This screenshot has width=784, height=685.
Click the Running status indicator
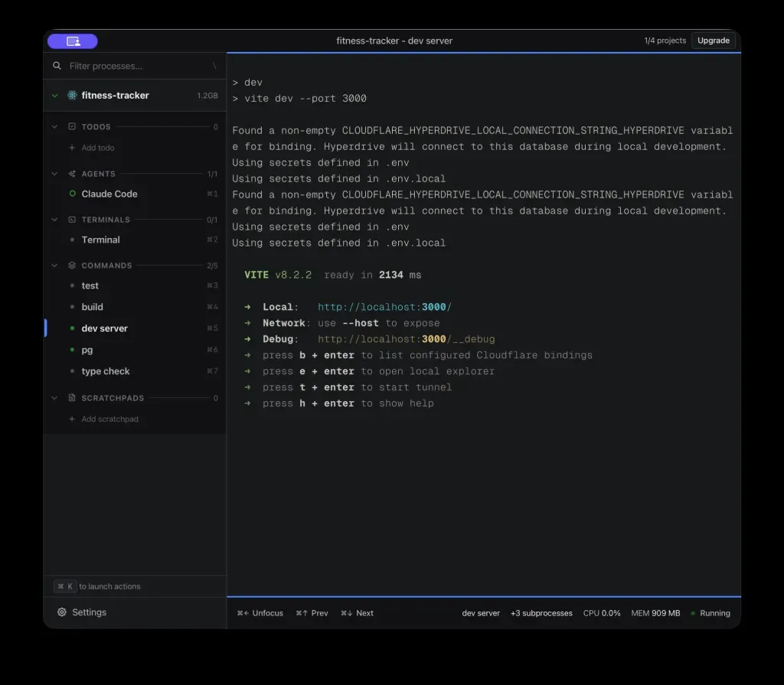(x=710, y=613)
